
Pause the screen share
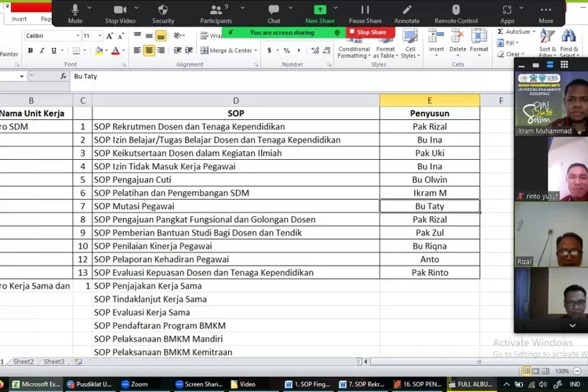[363, 10]
